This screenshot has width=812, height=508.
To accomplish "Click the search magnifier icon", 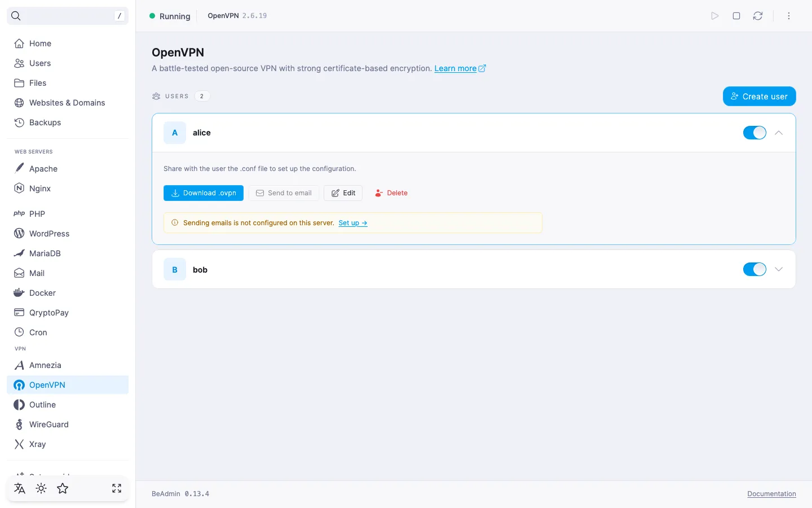I will coord(16,16).
